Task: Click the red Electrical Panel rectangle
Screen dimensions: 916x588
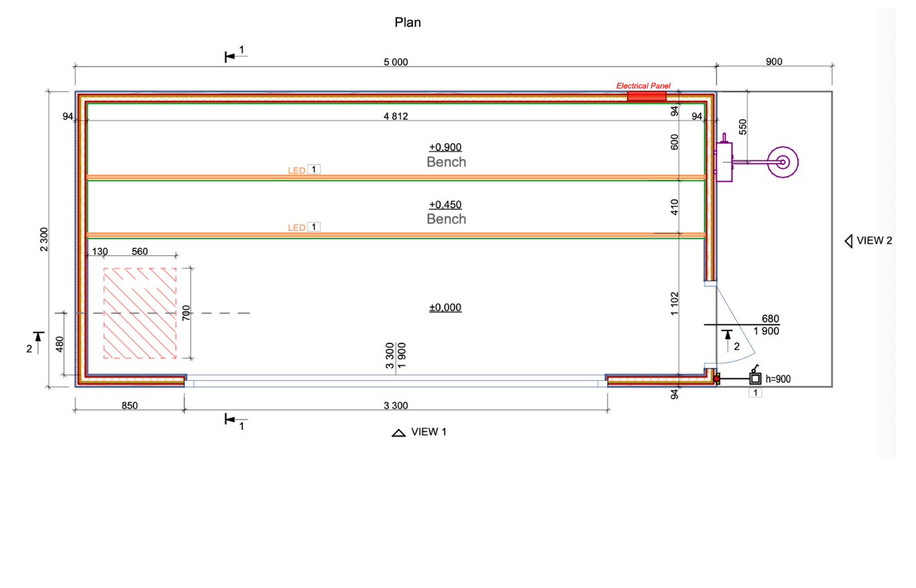Action: click(x=646, y=97)
